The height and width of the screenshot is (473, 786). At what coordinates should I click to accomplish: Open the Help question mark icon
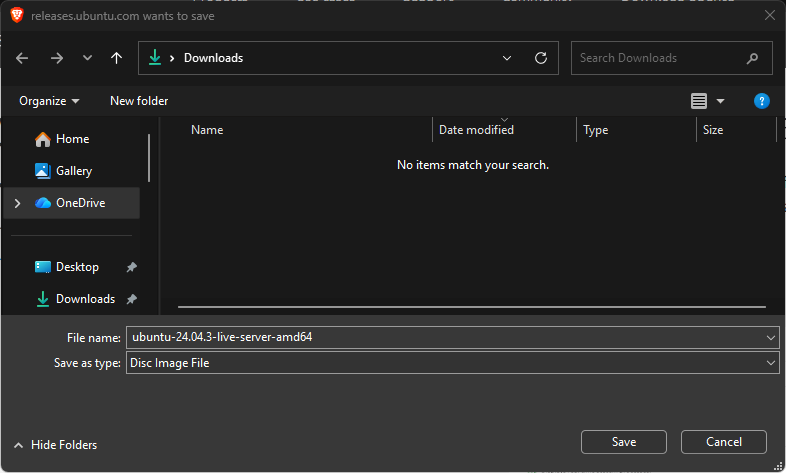(761, 101)
